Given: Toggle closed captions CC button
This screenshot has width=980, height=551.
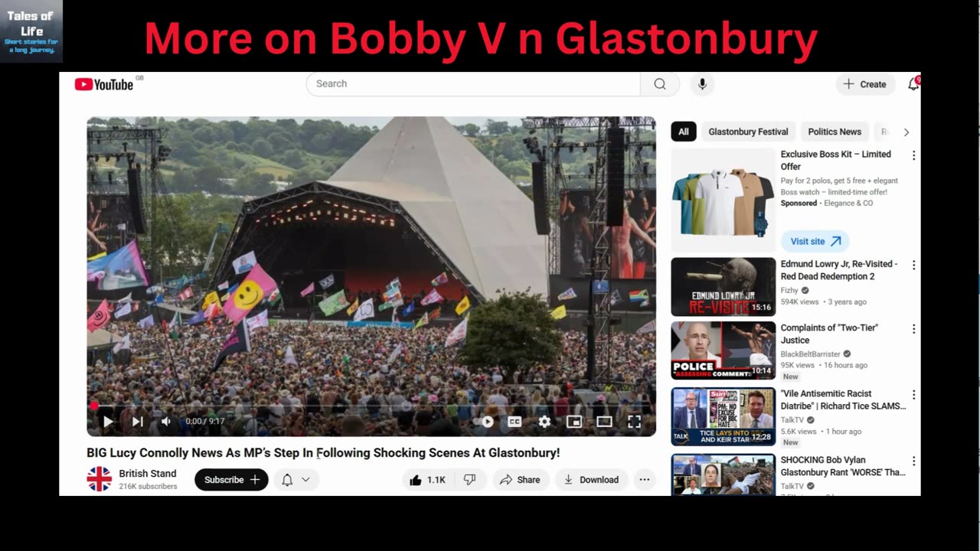Looking at the screenshot, I should coord(514,422).
